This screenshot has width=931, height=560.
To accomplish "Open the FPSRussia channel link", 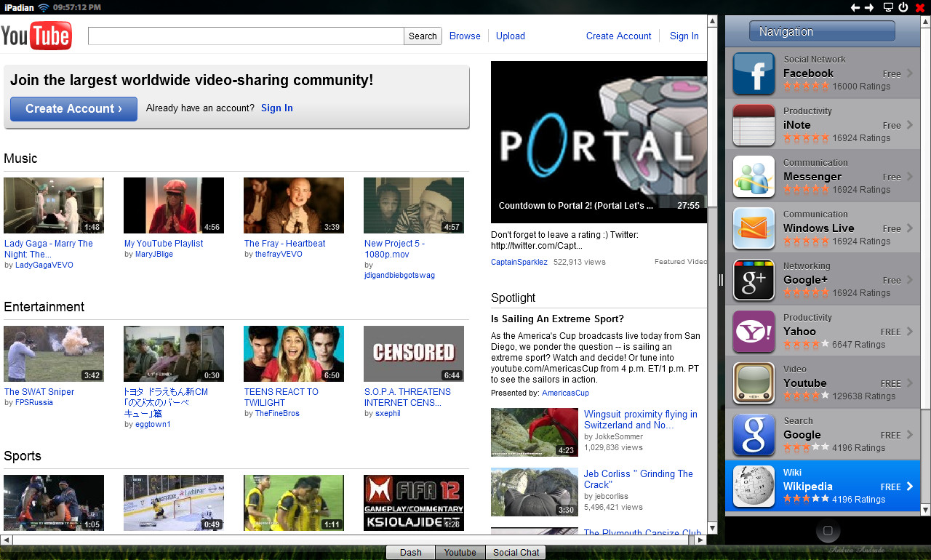I will click(34, 402).
